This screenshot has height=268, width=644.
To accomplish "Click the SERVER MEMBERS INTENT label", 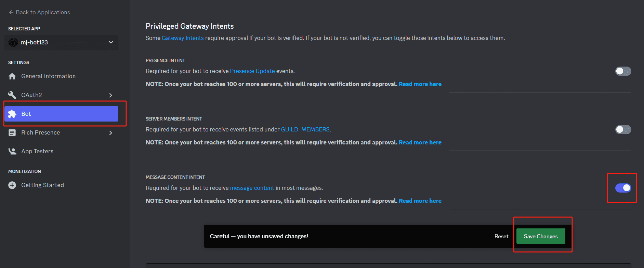I will click(x=174, y=119).
